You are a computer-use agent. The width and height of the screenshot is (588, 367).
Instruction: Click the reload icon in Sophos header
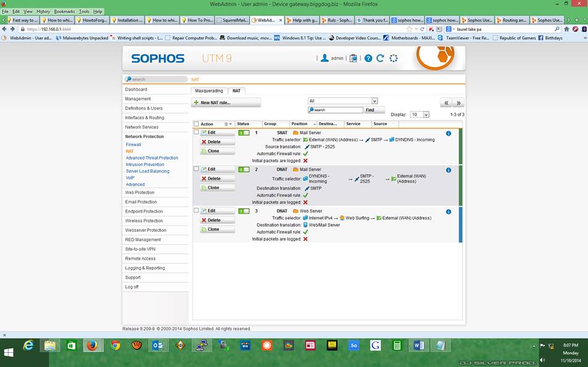coord(380,58)
